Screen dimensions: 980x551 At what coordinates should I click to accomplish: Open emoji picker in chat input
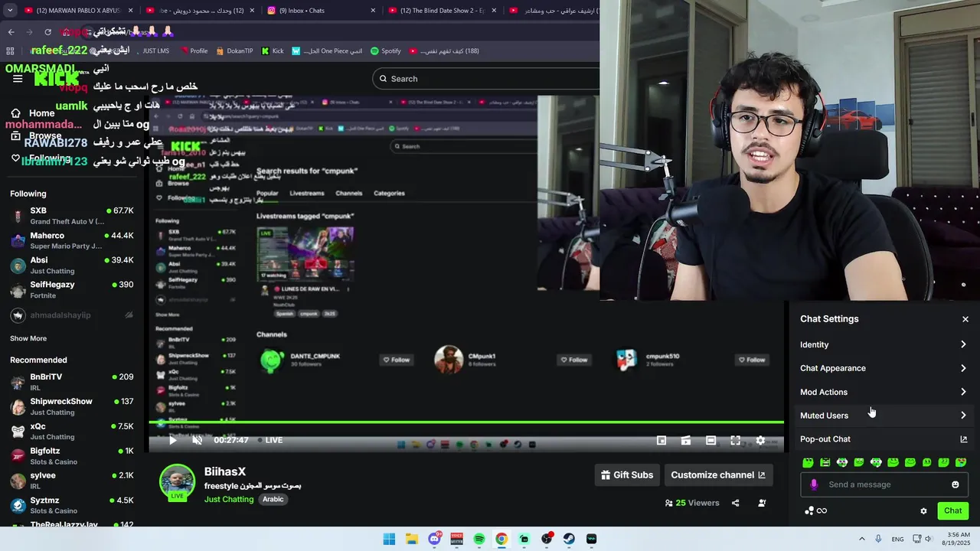tap(955, 484)
